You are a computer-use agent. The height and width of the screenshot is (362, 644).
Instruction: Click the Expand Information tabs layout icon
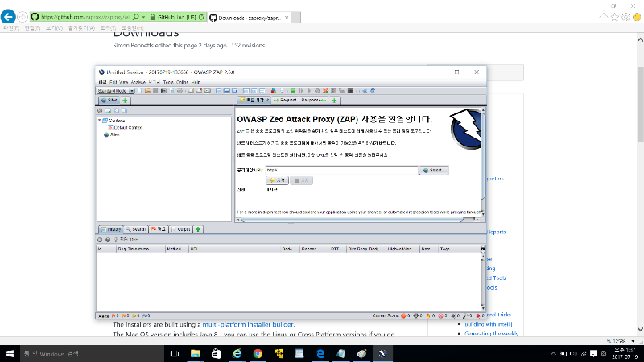[x=227, y=91]
